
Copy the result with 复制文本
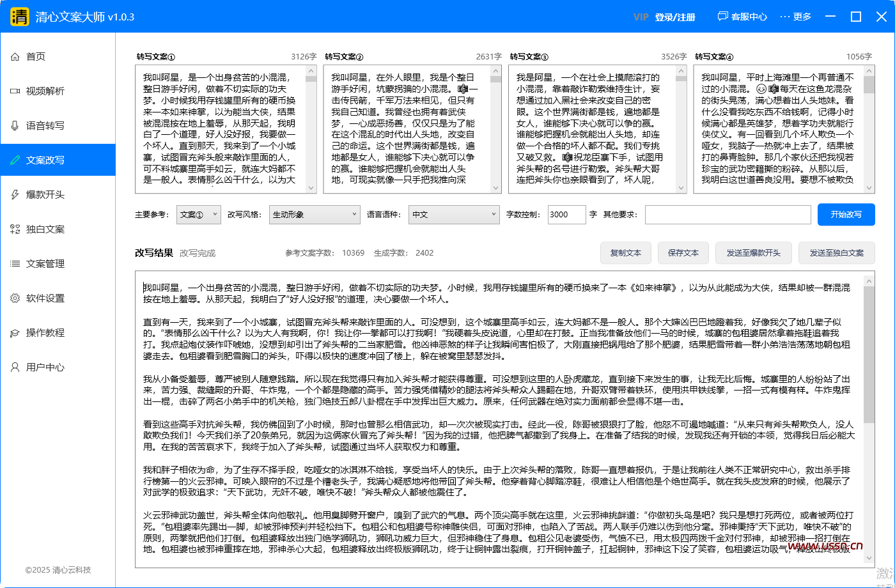625,253
